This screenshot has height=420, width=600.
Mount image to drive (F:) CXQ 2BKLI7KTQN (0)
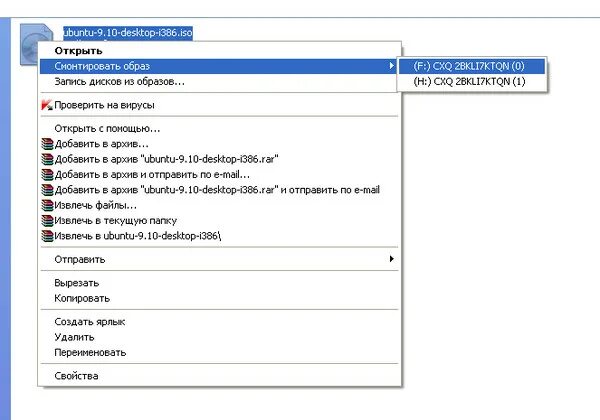point(472,66)
